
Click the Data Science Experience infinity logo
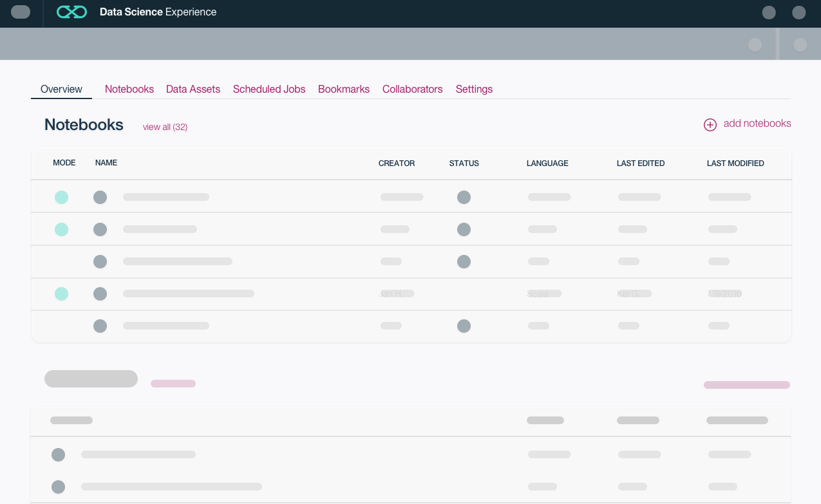pyautogui.click(x=71, y=12)
